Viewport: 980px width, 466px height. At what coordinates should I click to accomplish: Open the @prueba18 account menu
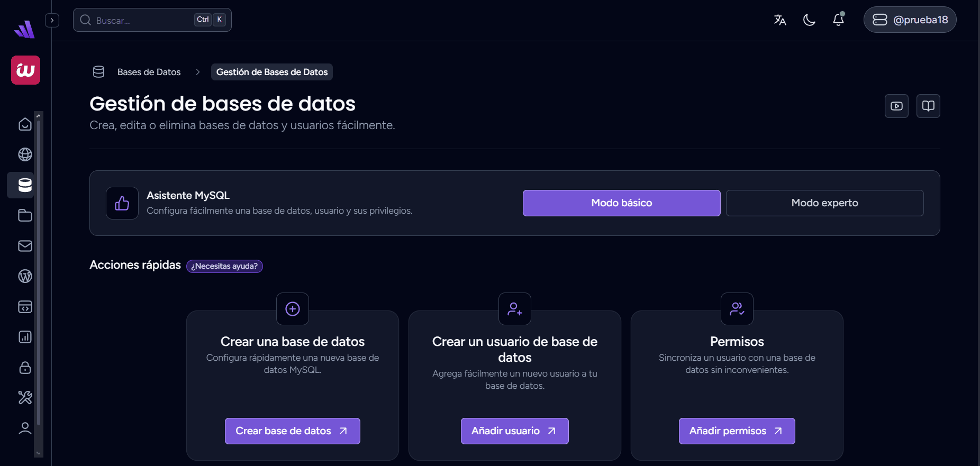pos(910,20)
